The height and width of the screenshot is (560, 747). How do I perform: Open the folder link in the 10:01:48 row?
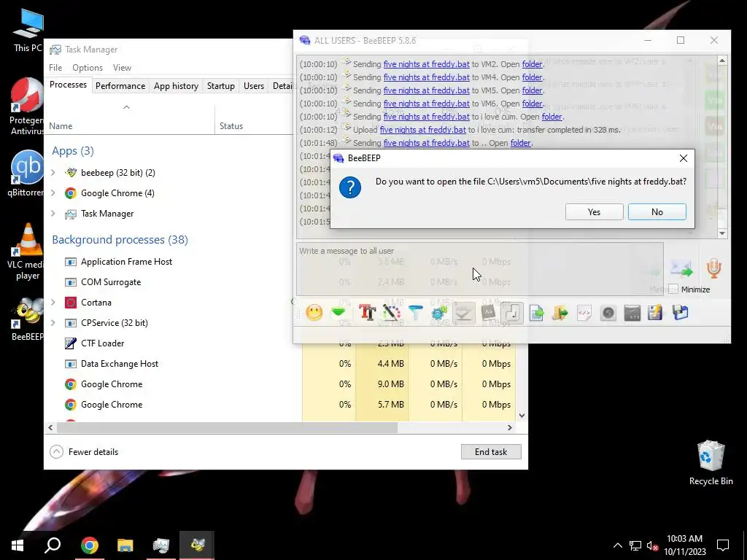tap(520, 143)
